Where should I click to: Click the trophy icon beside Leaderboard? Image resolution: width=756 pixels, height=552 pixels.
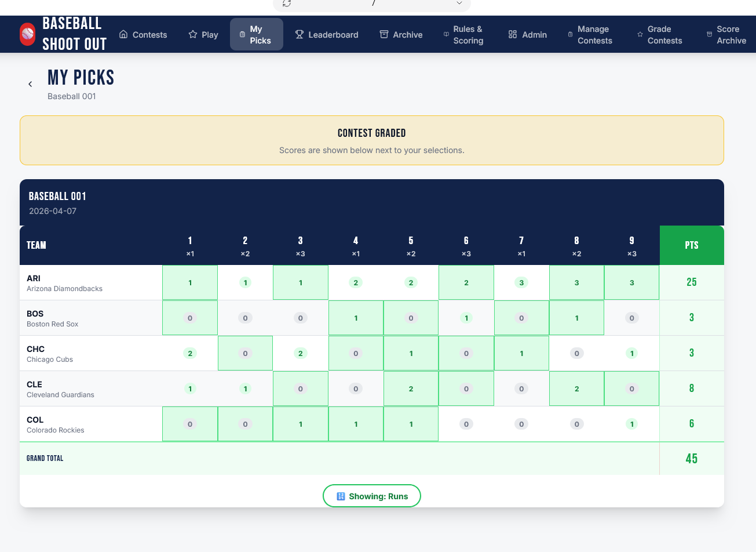300,34
